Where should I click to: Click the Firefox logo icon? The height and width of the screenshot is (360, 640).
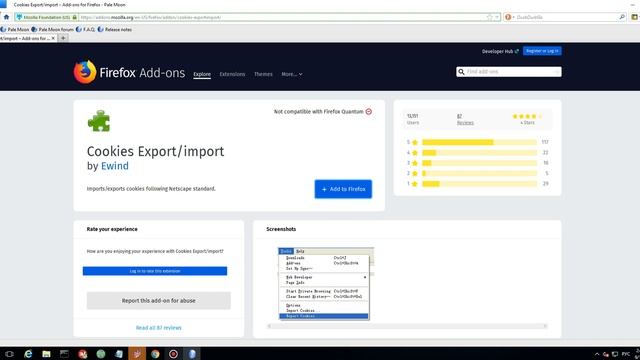[85, 72]
